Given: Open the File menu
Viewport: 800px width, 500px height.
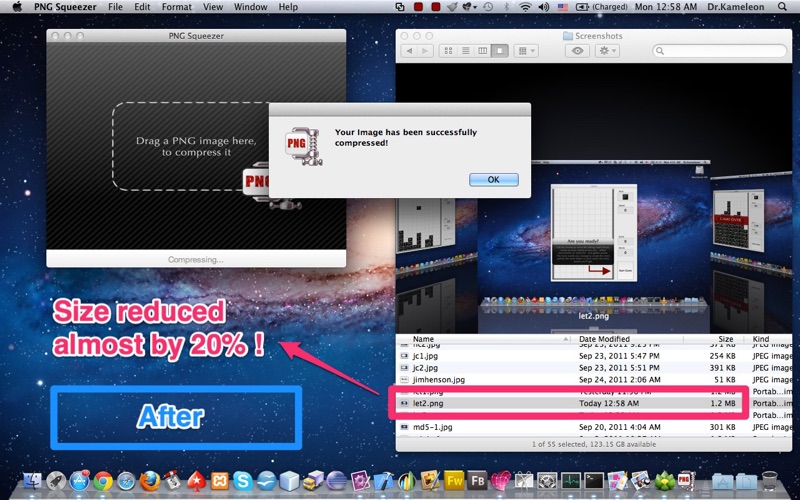Looking at the screenshot, I should click(115, 7).
